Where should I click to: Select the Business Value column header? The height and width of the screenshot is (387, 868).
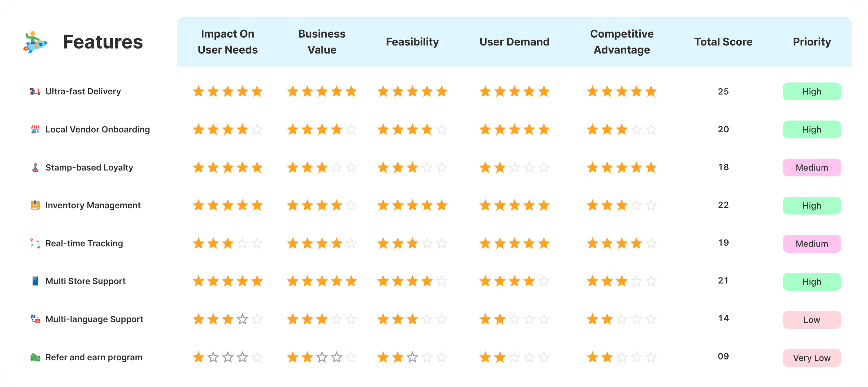coord(322,42)
